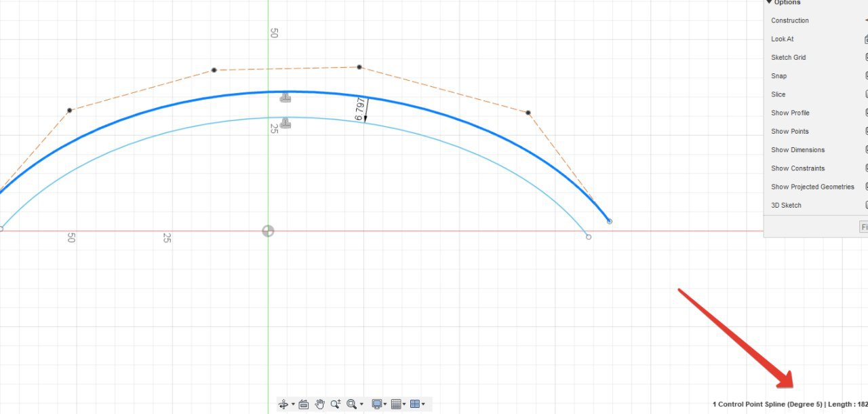
Task: Click the 3D Sketch option label
Action: pos(786,205)
